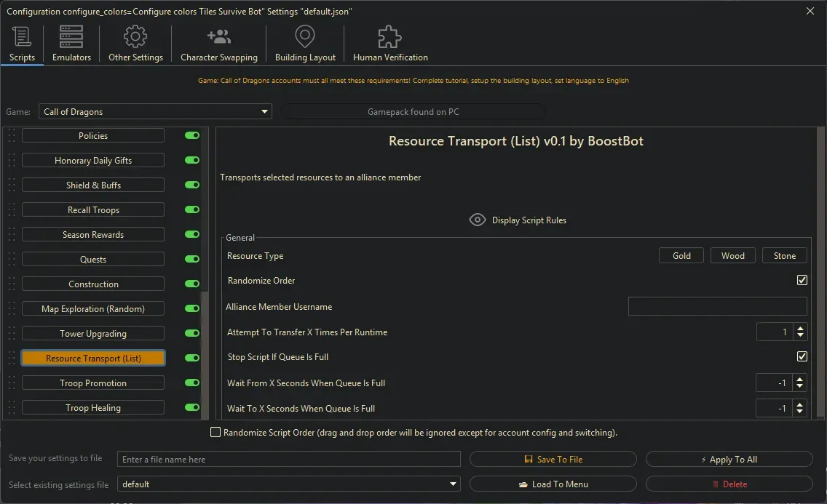
Task: Uncheck Stop Script If Queue Is Full
Action: pyautogui.click(x=802, y=356)
